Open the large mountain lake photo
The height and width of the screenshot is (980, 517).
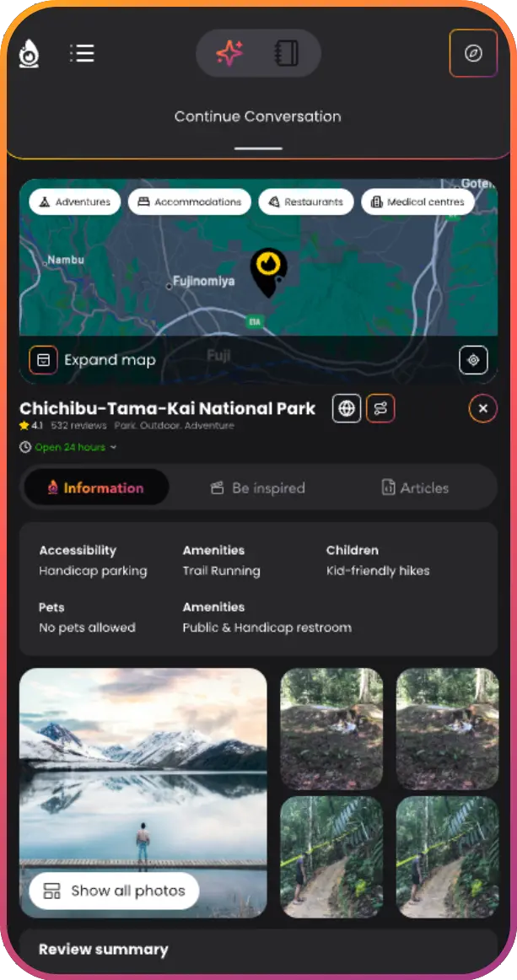tap(143, 793)
